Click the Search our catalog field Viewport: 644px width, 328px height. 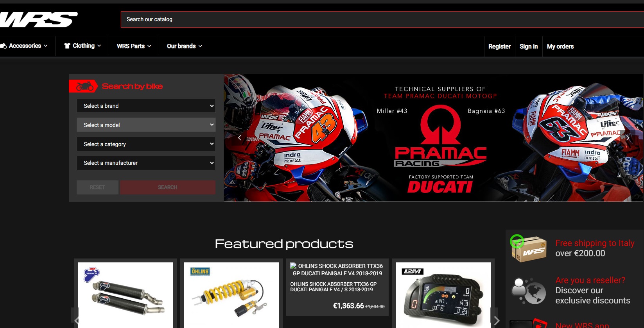pyautogui.click(x=382, y=20)
